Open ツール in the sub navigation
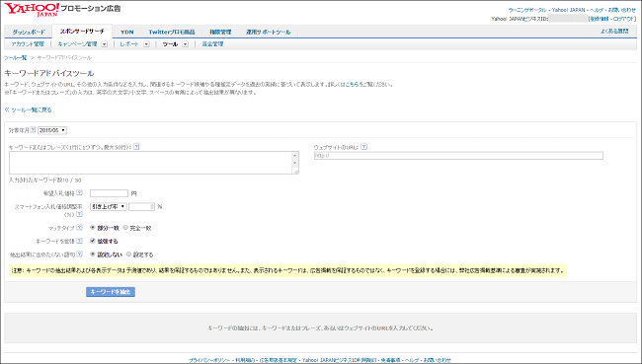The image size is (642, 364). (x=170, y=44)
